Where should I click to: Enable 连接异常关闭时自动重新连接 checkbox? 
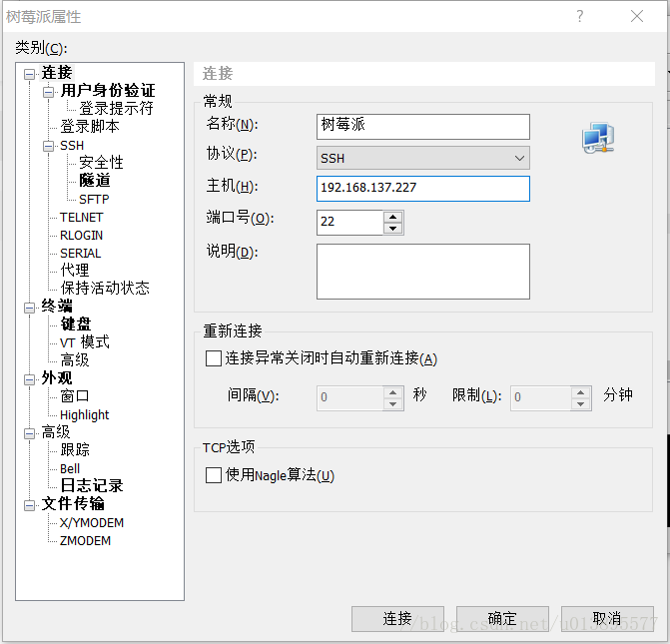(x=214, y=358)
